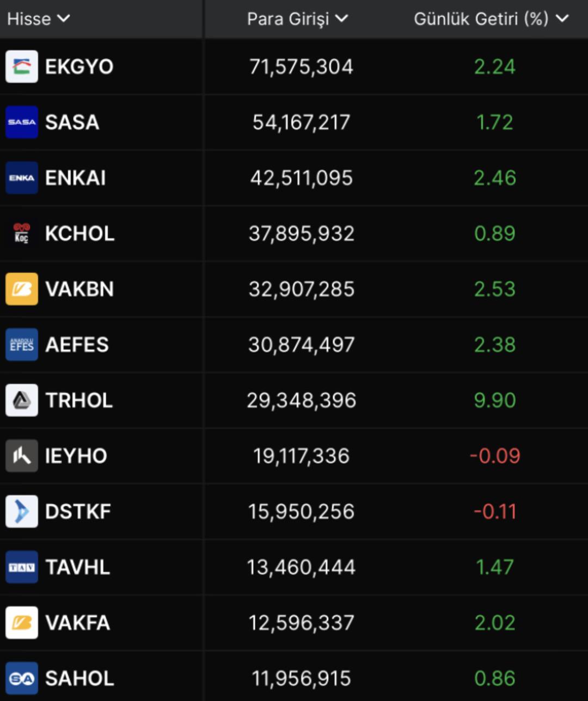Click the Anadolu Efes logo icon
588x701 pixels.
22,345
